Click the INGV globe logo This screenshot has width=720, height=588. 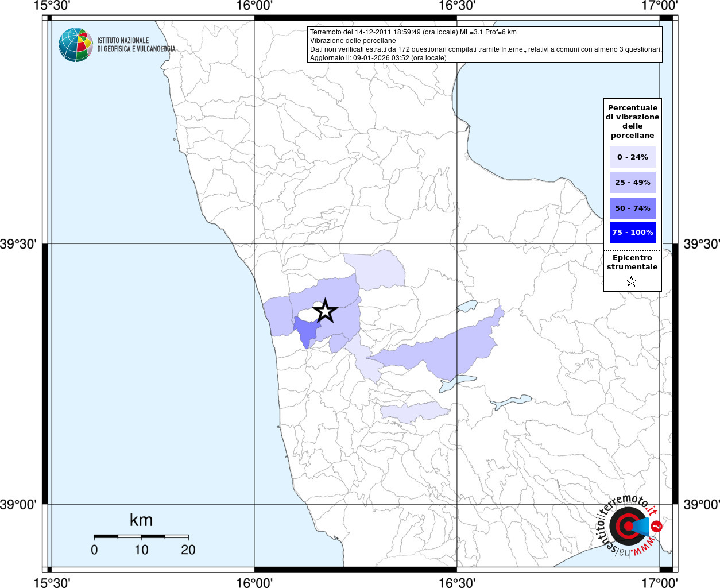[76, 45]
